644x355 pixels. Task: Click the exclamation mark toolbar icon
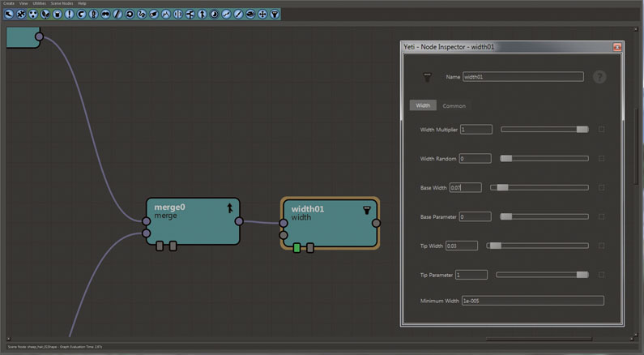tap(70, 15)
